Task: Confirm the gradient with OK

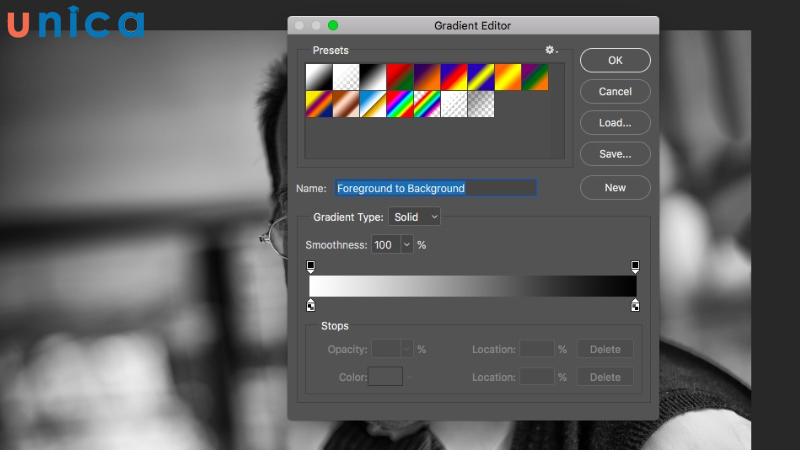Action: coord(615,60)
